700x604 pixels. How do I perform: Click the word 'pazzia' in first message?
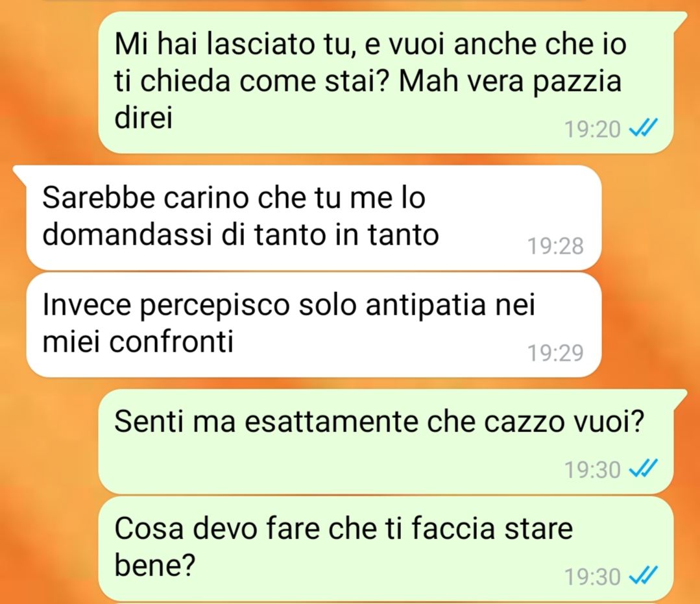pyautogui.click(x=577, y=82)
